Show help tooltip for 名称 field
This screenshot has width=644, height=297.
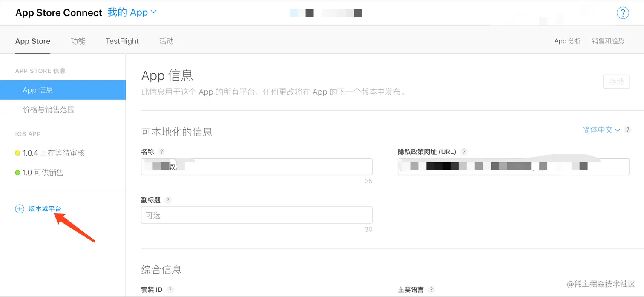pyautogui.click(x=161, y=152)
